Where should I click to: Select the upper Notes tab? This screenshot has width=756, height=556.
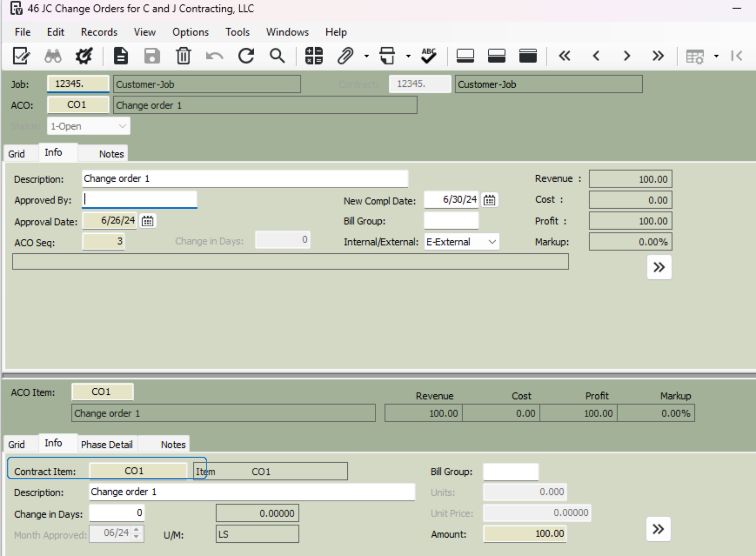click(x=111, y=154)
